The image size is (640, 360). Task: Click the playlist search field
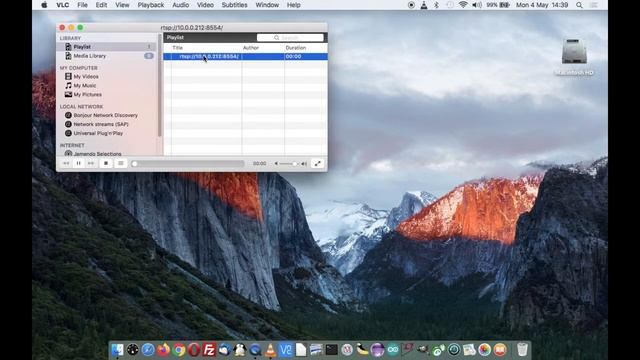pyautogui.click(x=290, y=38)
